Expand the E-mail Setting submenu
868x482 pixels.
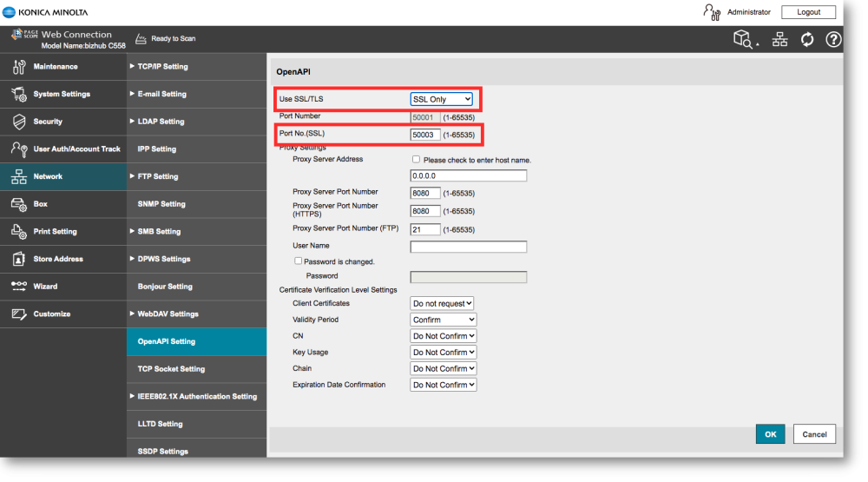coord(196,94)
